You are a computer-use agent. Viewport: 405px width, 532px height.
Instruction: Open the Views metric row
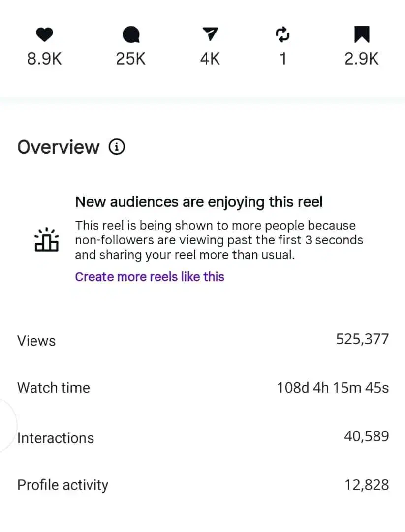coord(203,340)
